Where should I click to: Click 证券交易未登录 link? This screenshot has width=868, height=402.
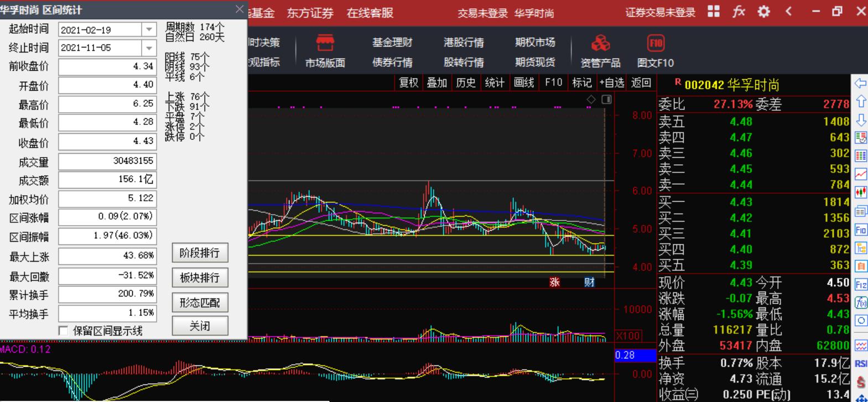(660, 13)
